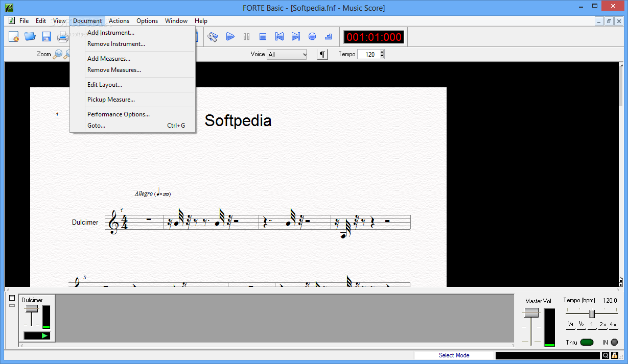Click the FORTE app icon in the title bar
Image resolution: width=628 pixels, height=364 pixels.
9,8
